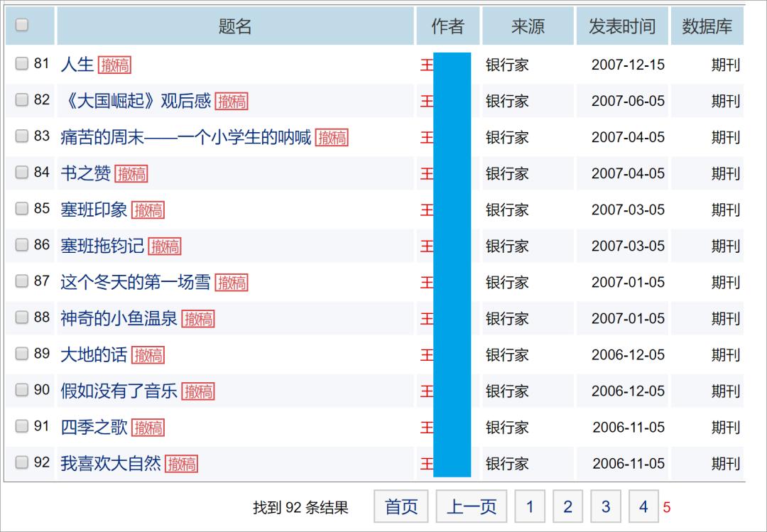Click date 2007-12-15's 期刊 database cell
The width and height of the screenshot is (767, 532).
[x=726, y=65]
